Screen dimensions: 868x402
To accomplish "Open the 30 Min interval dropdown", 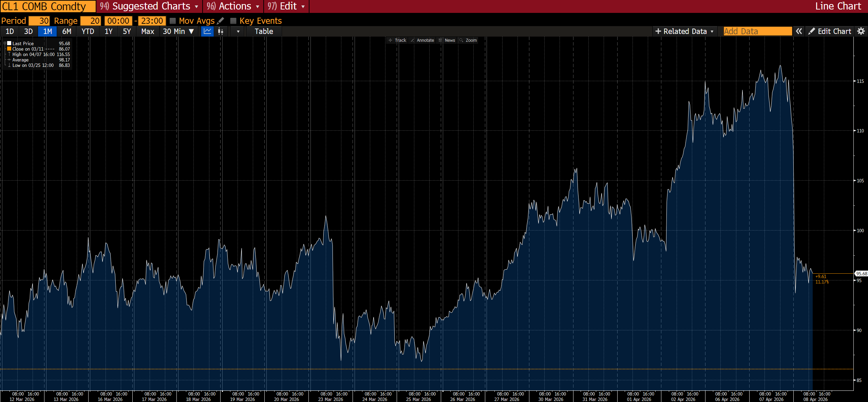I will click(178, 31).
